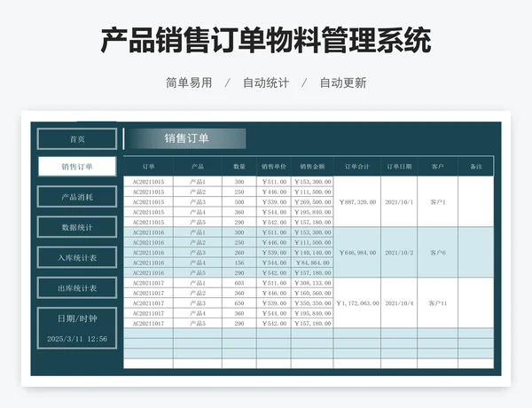The width and height of the screenshot is (532, 408).
Task: Select the quantity cell showing 156
Action: point(239,263)
